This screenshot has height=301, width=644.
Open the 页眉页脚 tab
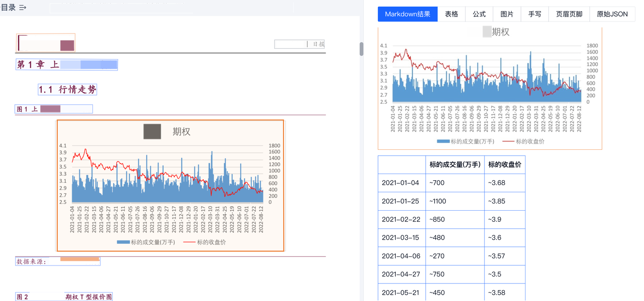(568, 14)
